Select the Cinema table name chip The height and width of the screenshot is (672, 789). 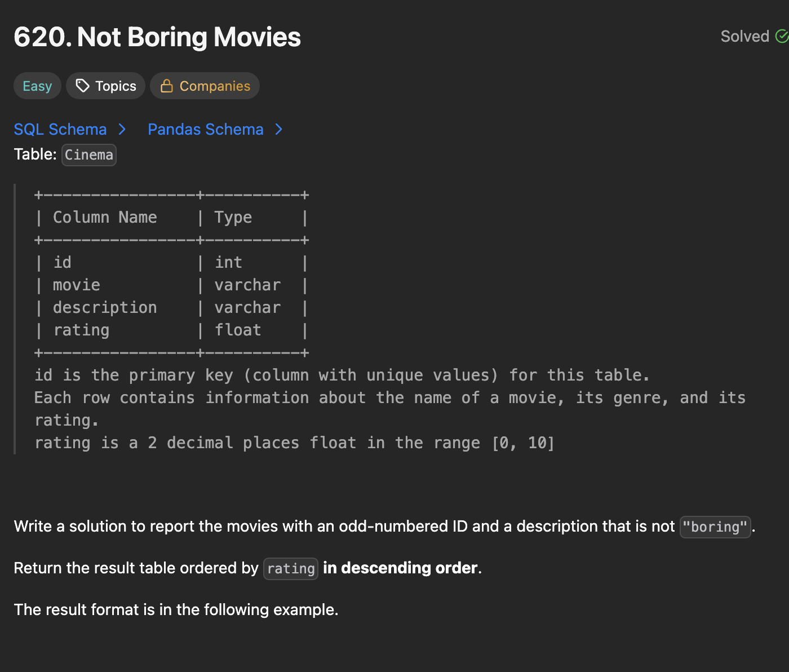tap(89, 155)
